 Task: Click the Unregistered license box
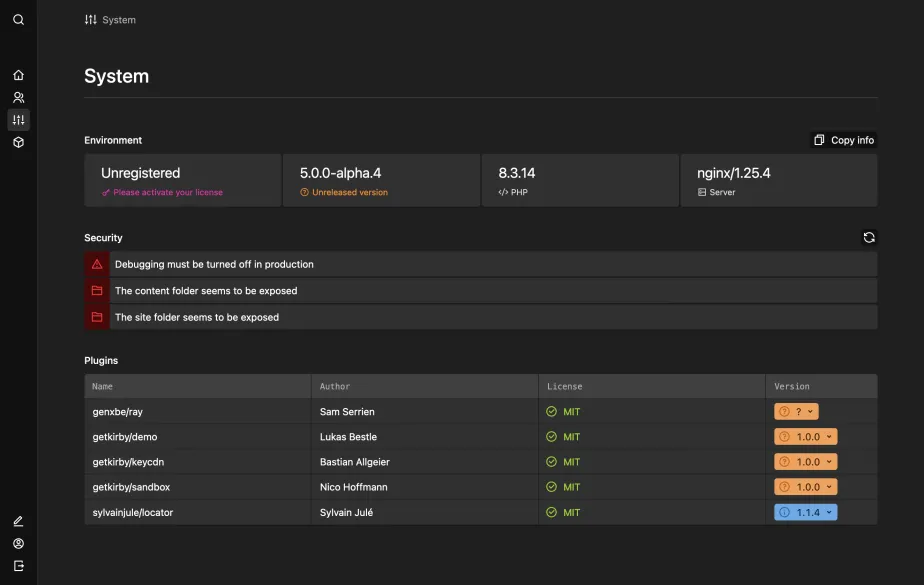[x=182, y=180]
